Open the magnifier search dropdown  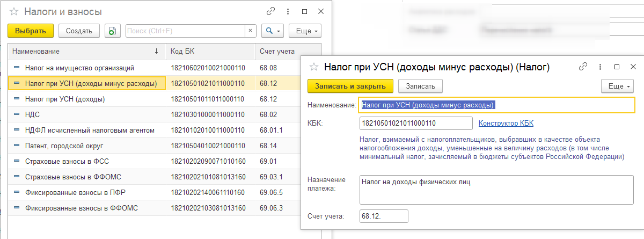[x=273, y=31]
